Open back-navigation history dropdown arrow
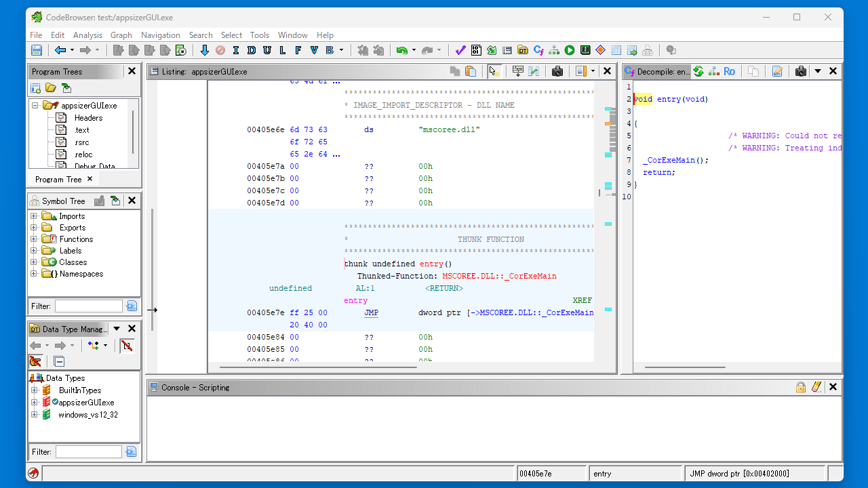This screenshot has width=868, height=488. (73, 50)
